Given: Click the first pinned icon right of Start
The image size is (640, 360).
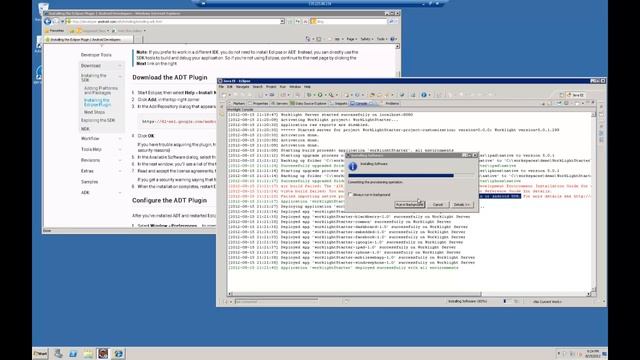Looking at the screenshot, I should point(58,353).
